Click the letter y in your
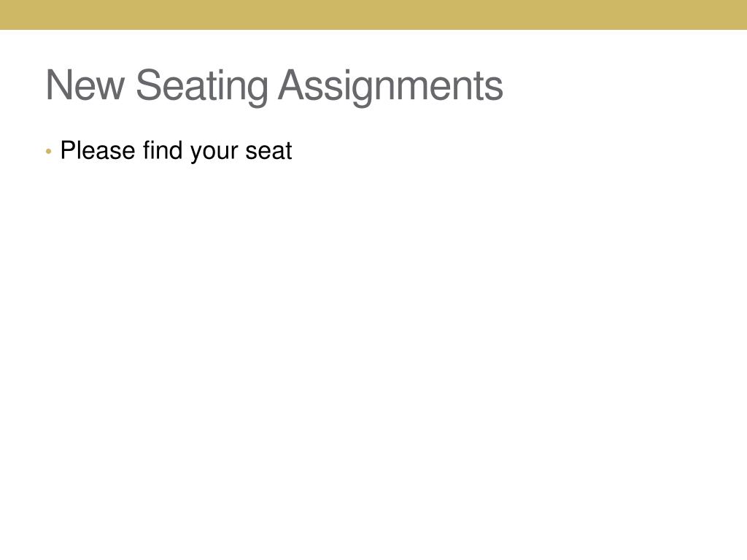 196,155
